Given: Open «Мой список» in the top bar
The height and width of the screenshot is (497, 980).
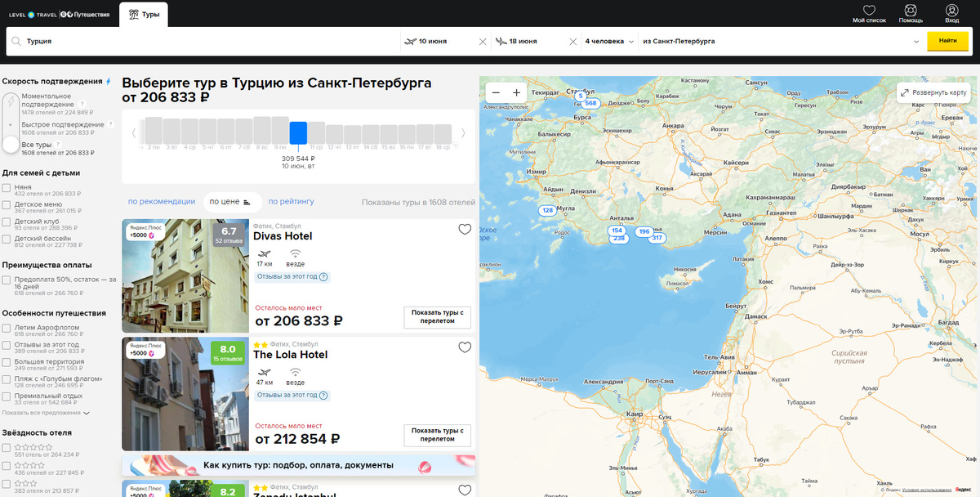Looking at the screenshot, I should (869, 12).
